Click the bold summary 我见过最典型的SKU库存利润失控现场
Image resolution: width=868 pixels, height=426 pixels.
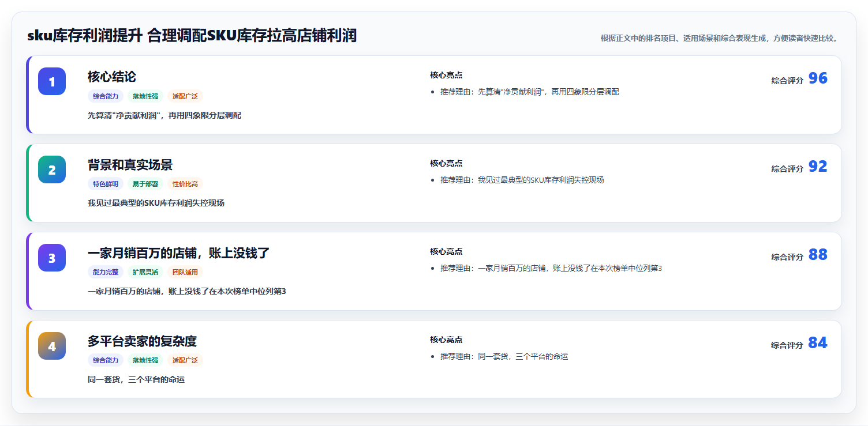click(x=156, y=203)
